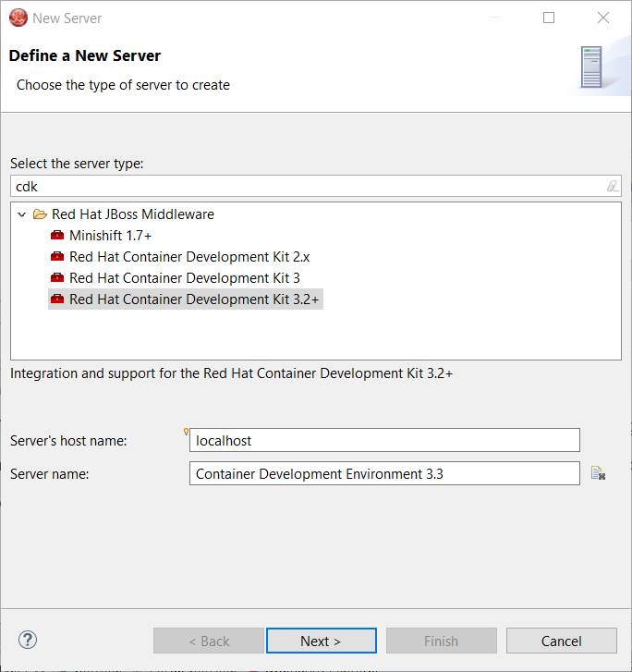Viewport: 632px width, 672px height.
Task: Click the Minishift 1.7+ server icon
Action: (57, 236)
